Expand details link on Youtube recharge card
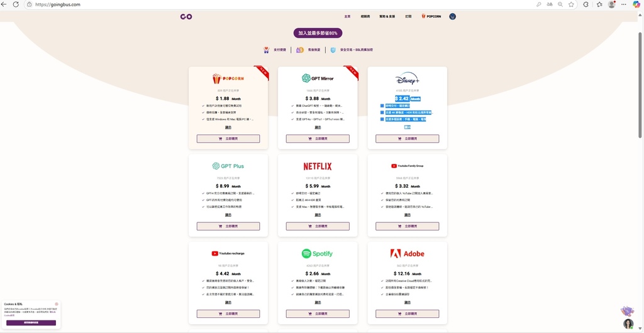This screenshot has height=333, width=644. (228, 302)
